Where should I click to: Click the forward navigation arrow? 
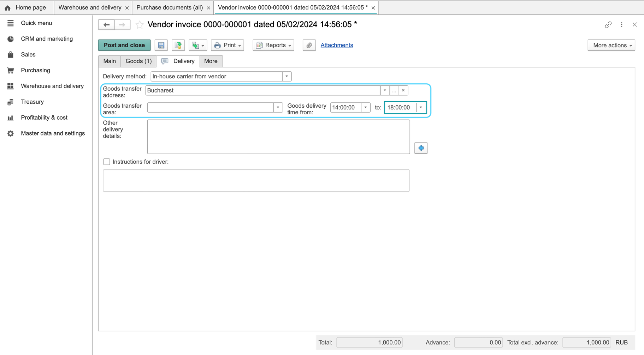pos(122,25)
